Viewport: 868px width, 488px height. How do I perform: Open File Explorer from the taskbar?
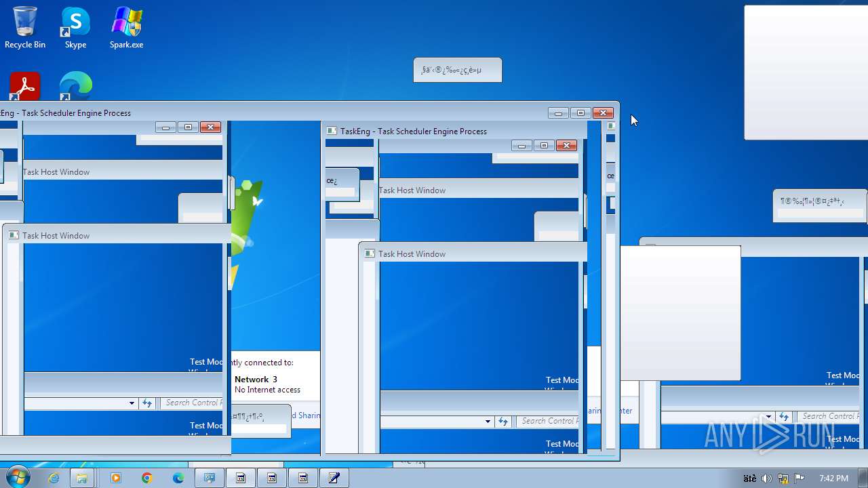(x=81, y=478)
